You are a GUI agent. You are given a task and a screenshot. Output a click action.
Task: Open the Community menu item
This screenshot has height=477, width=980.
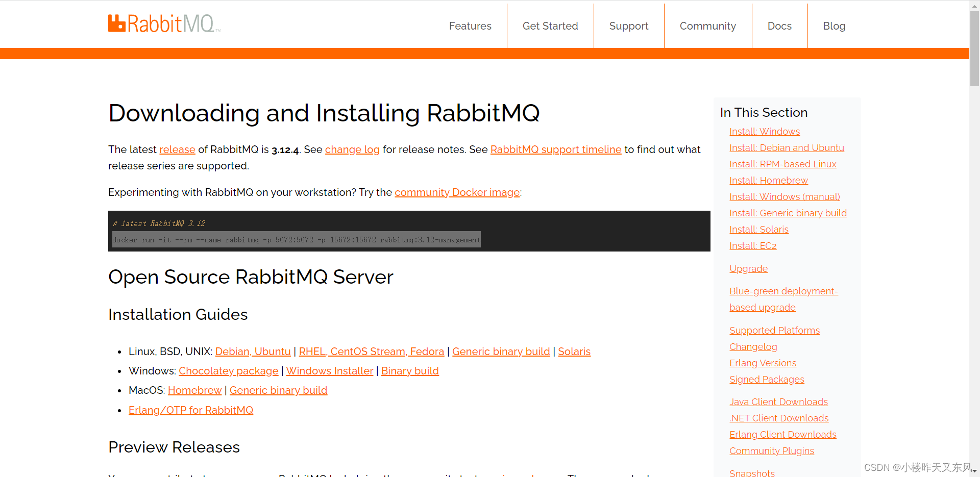(707, 26)
